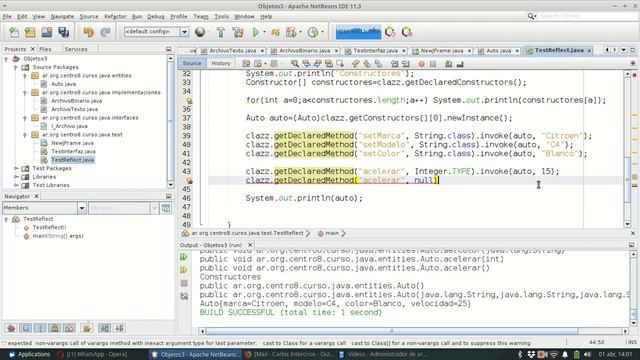Click the Clean and Build Project icon
Viewport: 640px width, 360px height.
tap(238, 32)
